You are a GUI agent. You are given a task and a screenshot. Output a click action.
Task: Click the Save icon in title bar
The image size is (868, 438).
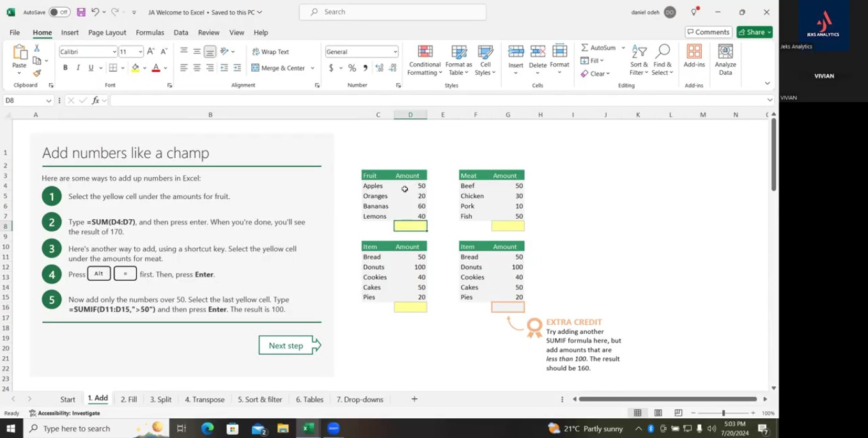click(81, 12)
